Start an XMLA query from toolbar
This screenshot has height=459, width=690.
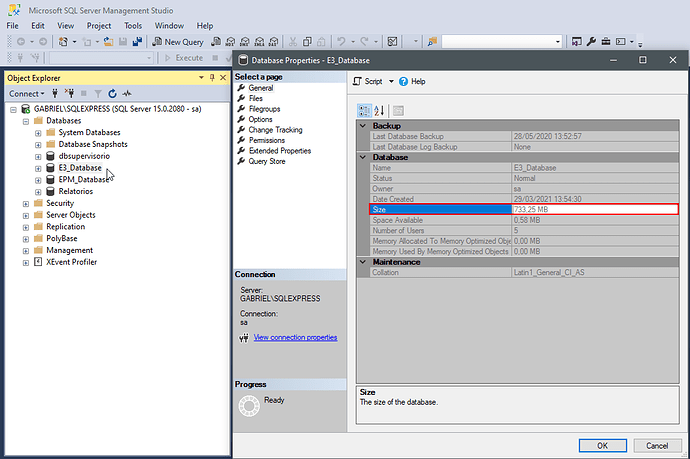coord(259,42)
